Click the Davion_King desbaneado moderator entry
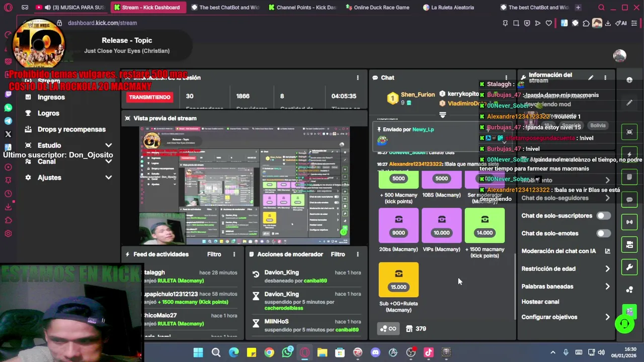 (307, 277)
